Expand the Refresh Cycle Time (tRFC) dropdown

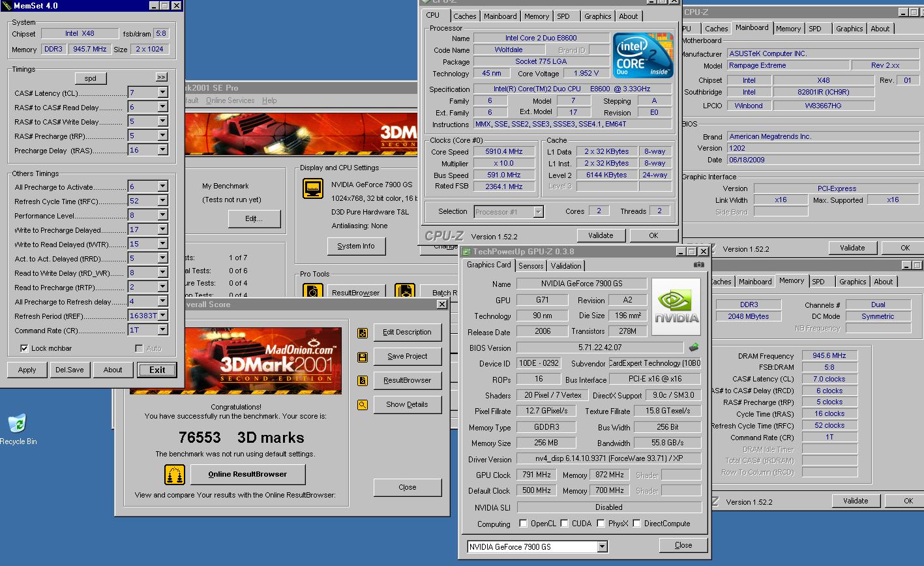pyautogui.click(x=162, y=201)
